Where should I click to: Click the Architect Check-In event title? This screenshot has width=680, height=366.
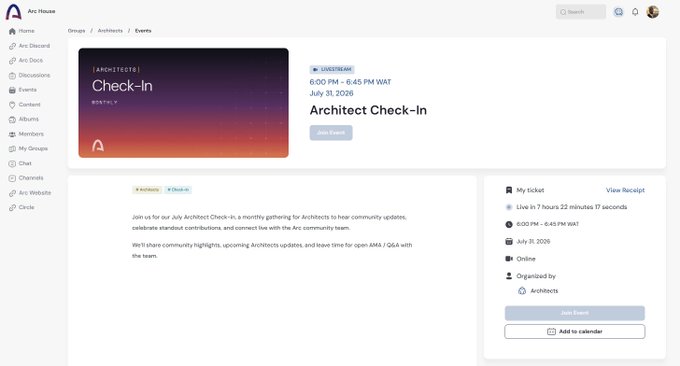[368, 110]
